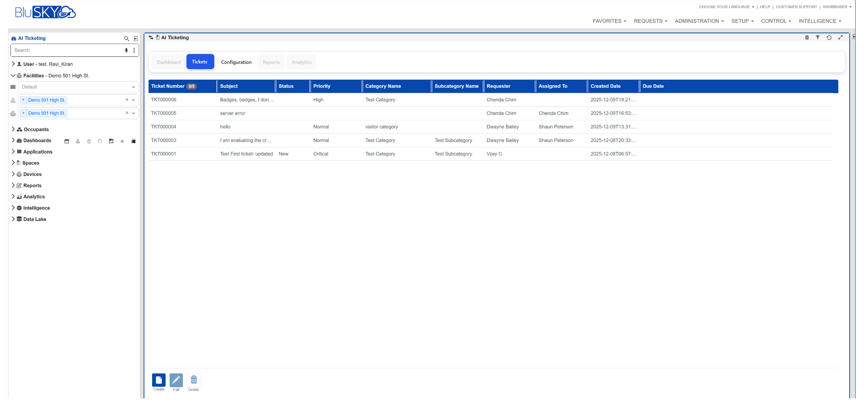
Task: Open the INTELLIGENCE menu
Action: coord(820,21)
